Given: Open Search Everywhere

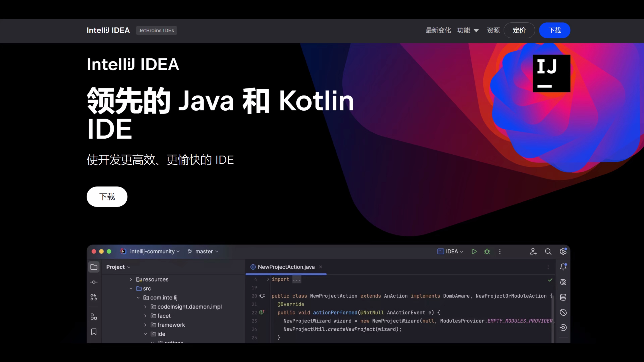Looking at the screenshot, I should pyautogui.click(x=548, y=252).
